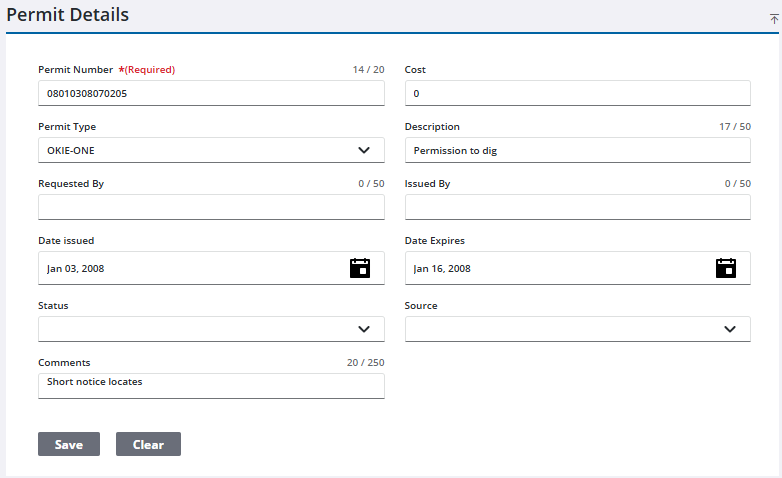Focus the Issued By input box
The height and width of the screenshot is (478, 782).
[577, 207]
